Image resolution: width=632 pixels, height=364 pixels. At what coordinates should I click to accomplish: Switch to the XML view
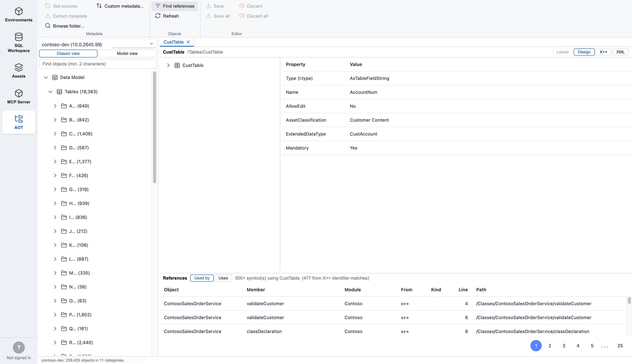620,52
